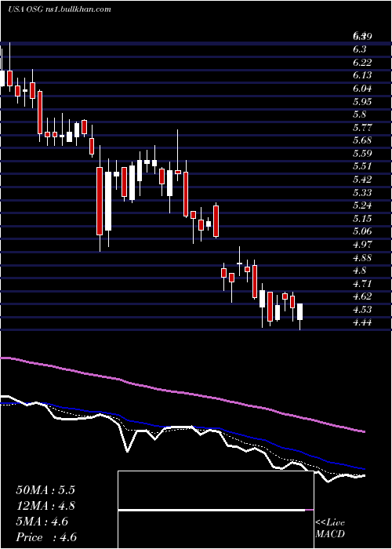Click the 5.68 price axis label
The height and width of the screenshot is (549, 392).
click(362, 140)
